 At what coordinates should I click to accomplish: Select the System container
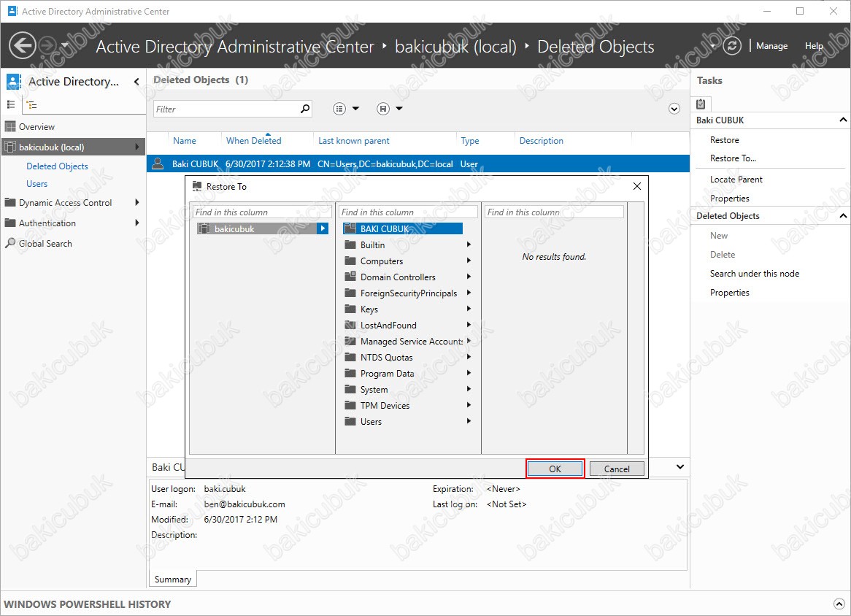(374, 389)
